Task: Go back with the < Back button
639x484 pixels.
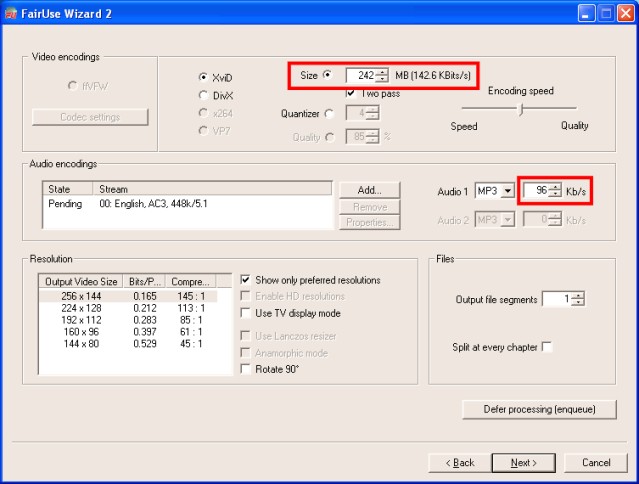Action: [x=458, y=462]
